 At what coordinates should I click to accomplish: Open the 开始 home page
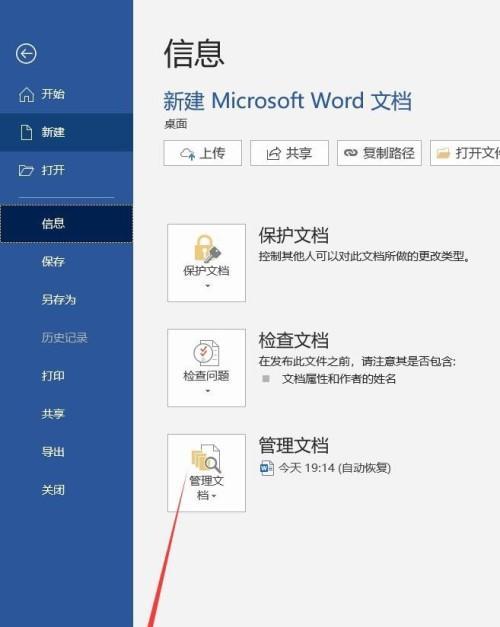66,94
